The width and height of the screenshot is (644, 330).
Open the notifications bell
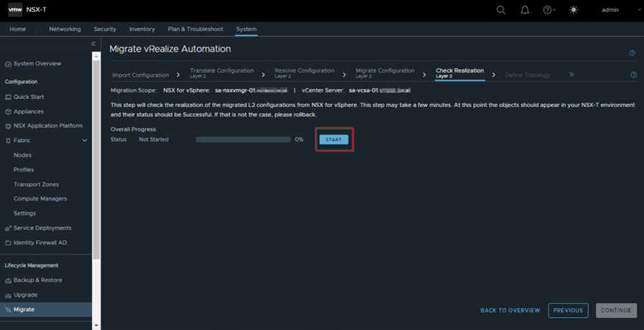[x=525, y=10]
